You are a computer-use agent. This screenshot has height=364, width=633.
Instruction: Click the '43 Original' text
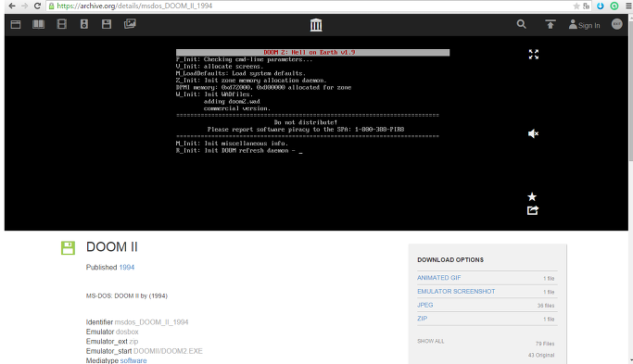(541, 355)
